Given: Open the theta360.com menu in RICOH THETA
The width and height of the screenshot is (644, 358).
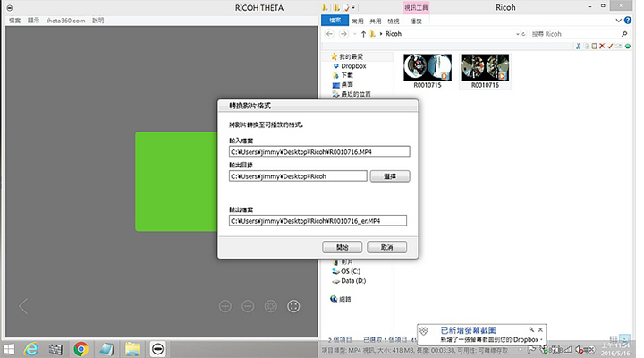Looking at the screenshot, I should pos(65,21).
